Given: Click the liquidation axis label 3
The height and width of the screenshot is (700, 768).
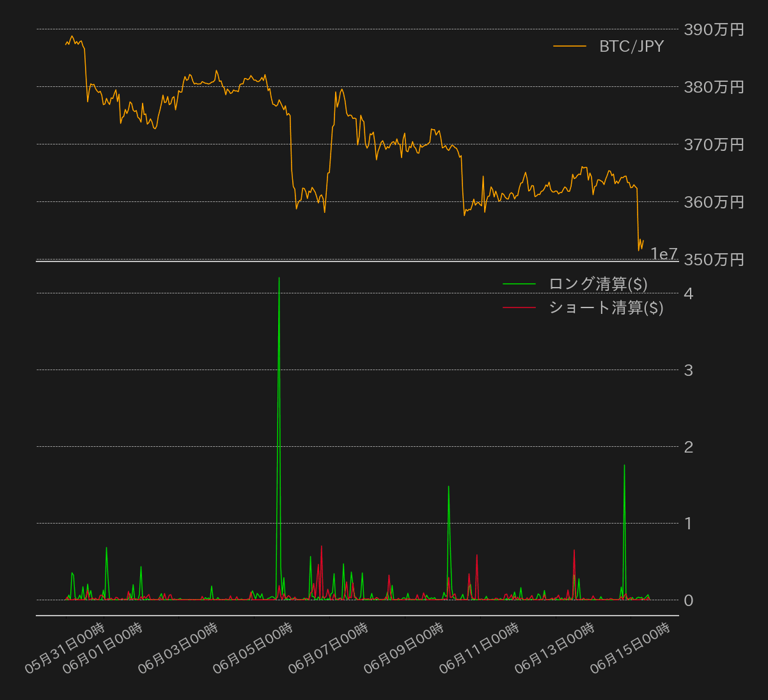Looking at the screenshot, I should click(688, 370).
